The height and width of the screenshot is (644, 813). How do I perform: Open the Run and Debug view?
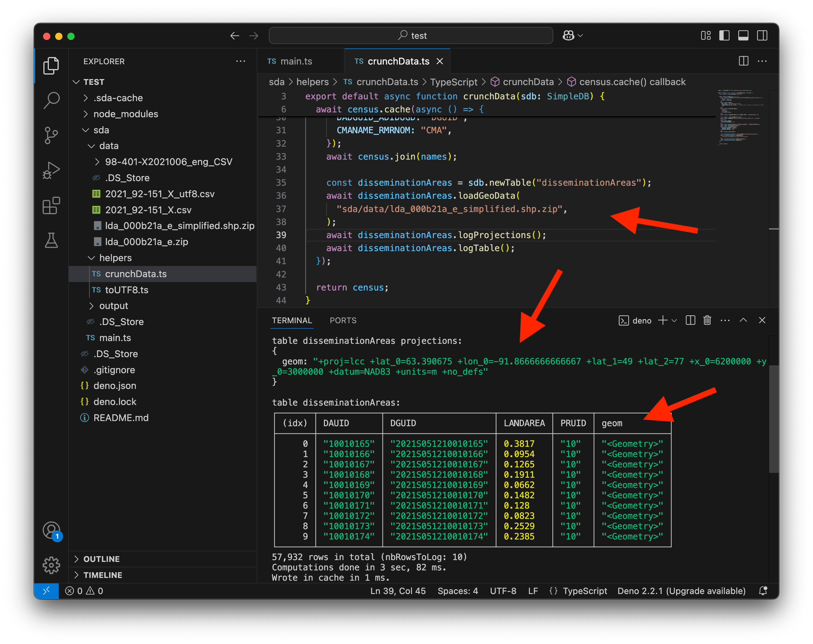click(x=51, y=171)
